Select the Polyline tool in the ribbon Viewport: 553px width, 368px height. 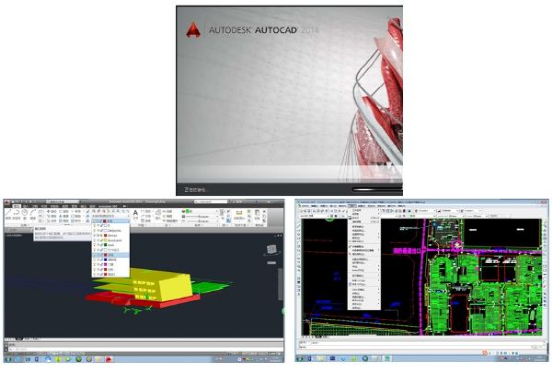pos(16,213)
